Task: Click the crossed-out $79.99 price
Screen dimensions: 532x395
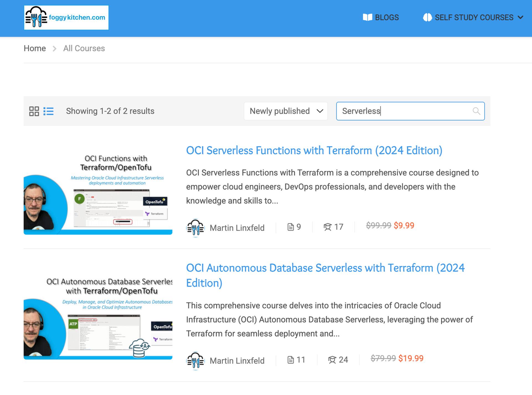Action: click(x=383, y=358)
